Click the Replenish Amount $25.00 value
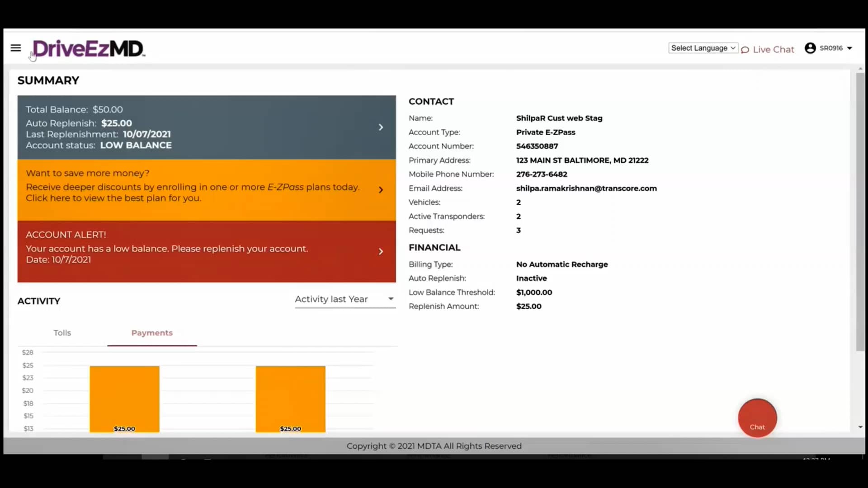 (529, 306)
